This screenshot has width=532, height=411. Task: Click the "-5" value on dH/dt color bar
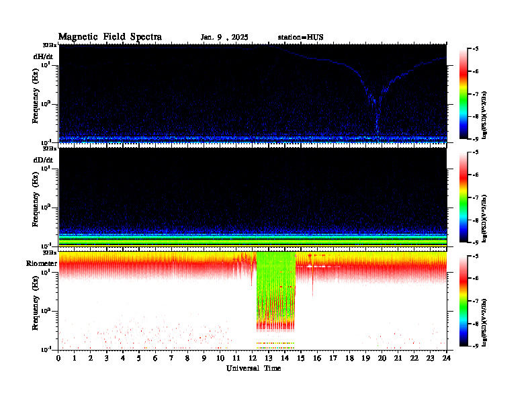click(x=476, y=49)
